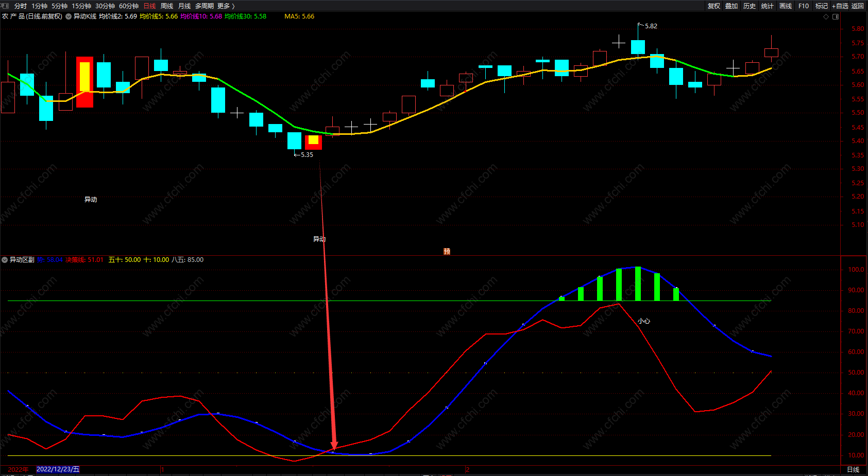Open the 画线 drawing tools
This screenshot has width=868, height=476.
click(x=786, y=6)
